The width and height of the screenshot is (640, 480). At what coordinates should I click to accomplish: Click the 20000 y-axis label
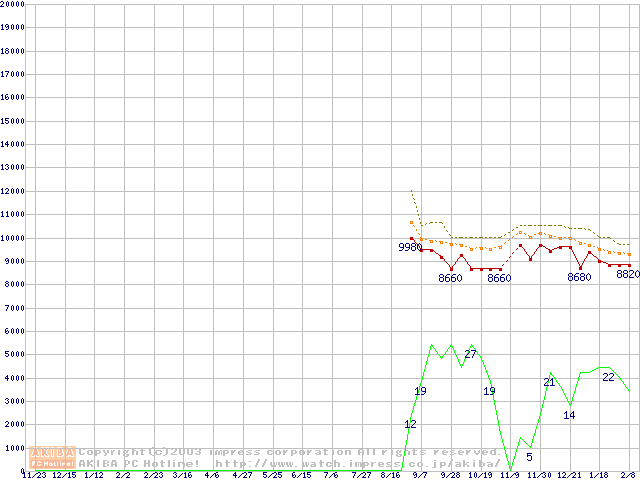point(12,4)
